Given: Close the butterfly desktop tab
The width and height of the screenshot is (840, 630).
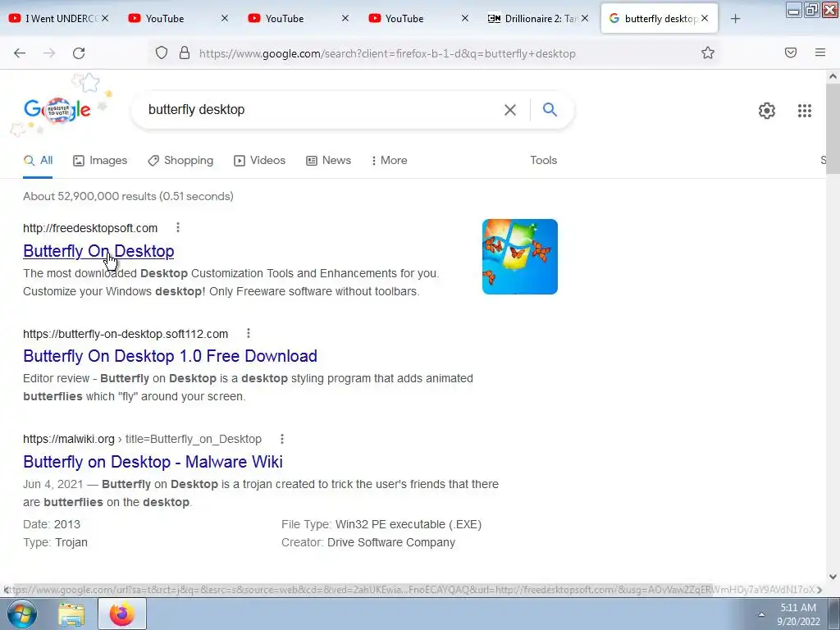Looking at the screenshot, I should [x=705, y=18].
